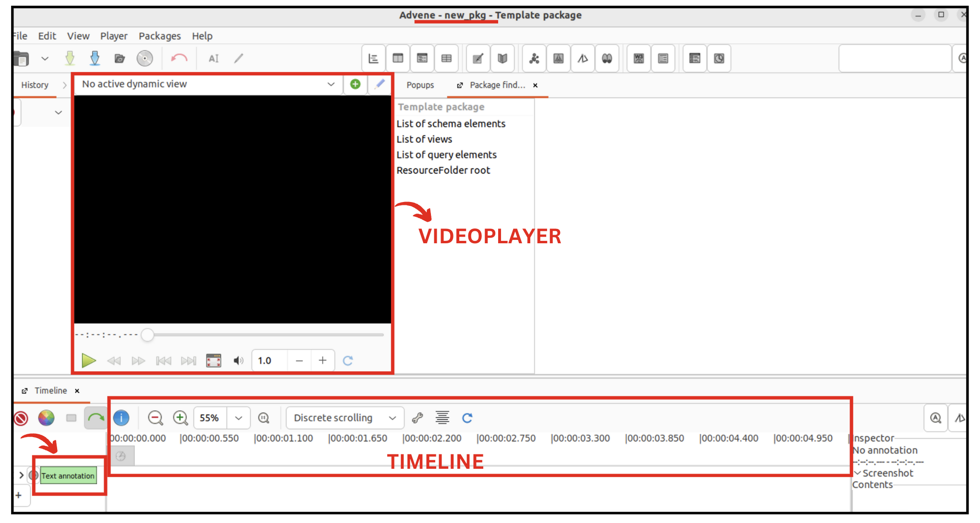Viewport: 980px width, 523px height.
Task: Open the columns layout view icon
Action: (398, 59)
